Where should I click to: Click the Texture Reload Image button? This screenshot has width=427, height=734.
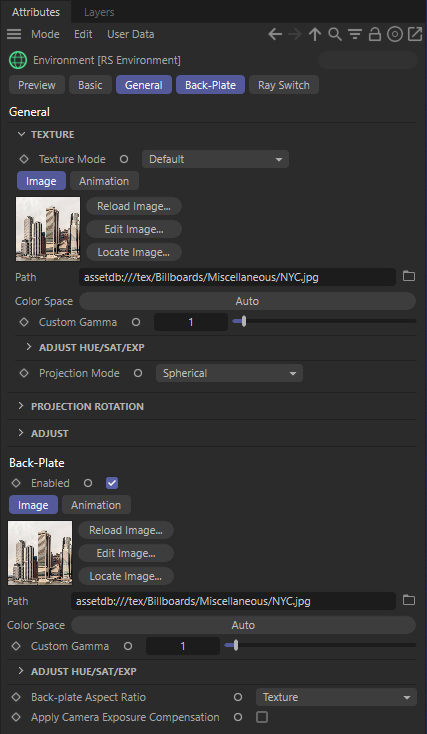pyautogui.click(x=134, y=206)
